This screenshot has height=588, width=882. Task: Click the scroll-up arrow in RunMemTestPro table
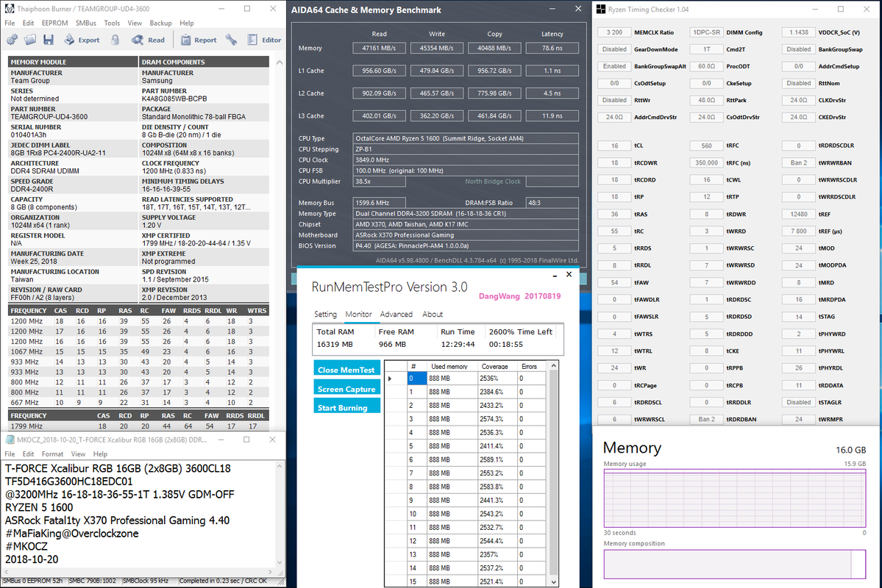[x=553, y=366]
